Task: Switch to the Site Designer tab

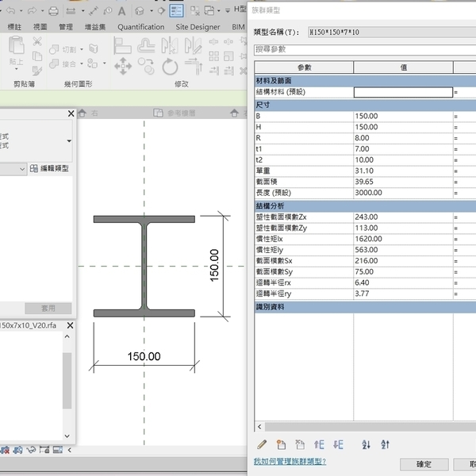Action: (198, 27)
